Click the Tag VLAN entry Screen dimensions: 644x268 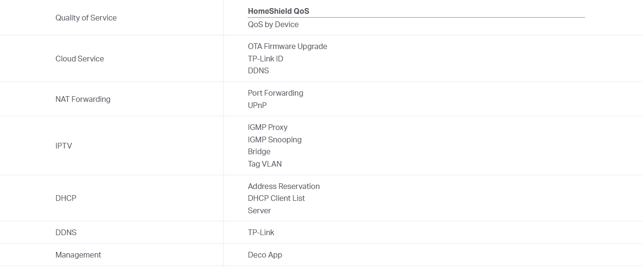pos(264,164)
